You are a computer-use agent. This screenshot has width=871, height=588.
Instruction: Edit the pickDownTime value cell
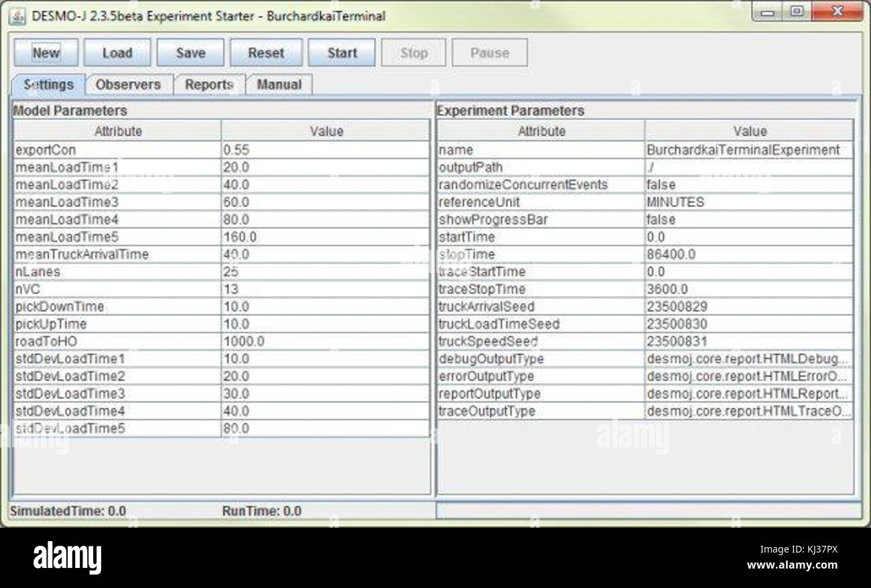326,307
